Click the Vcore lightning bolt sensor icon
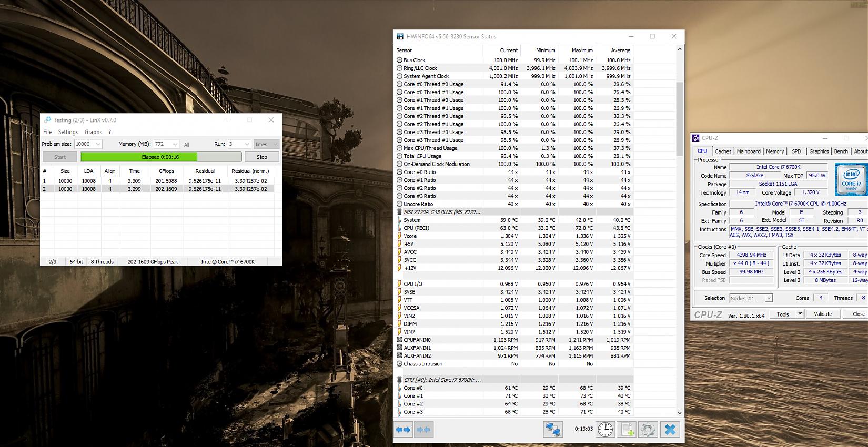 [399, 236]
